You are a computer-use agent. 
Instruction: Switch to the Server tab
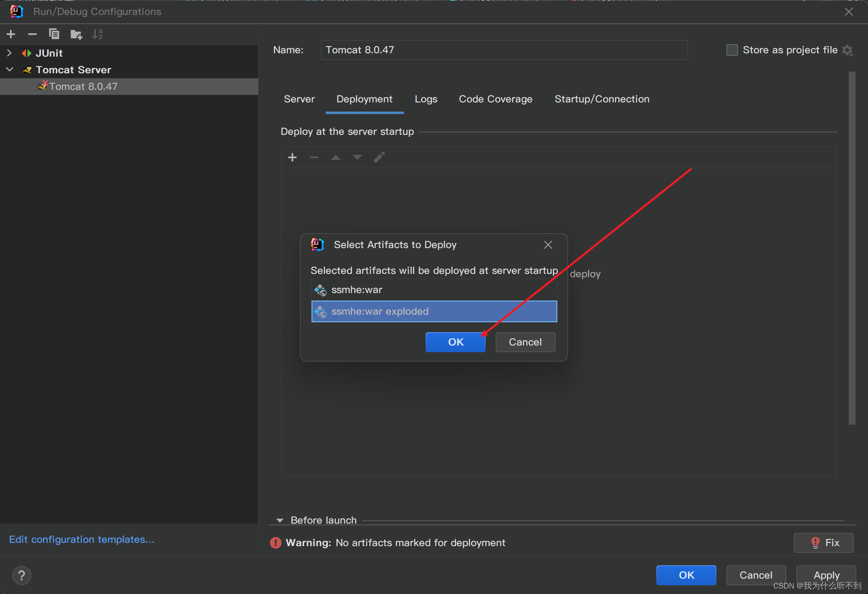tap(299, 99)
